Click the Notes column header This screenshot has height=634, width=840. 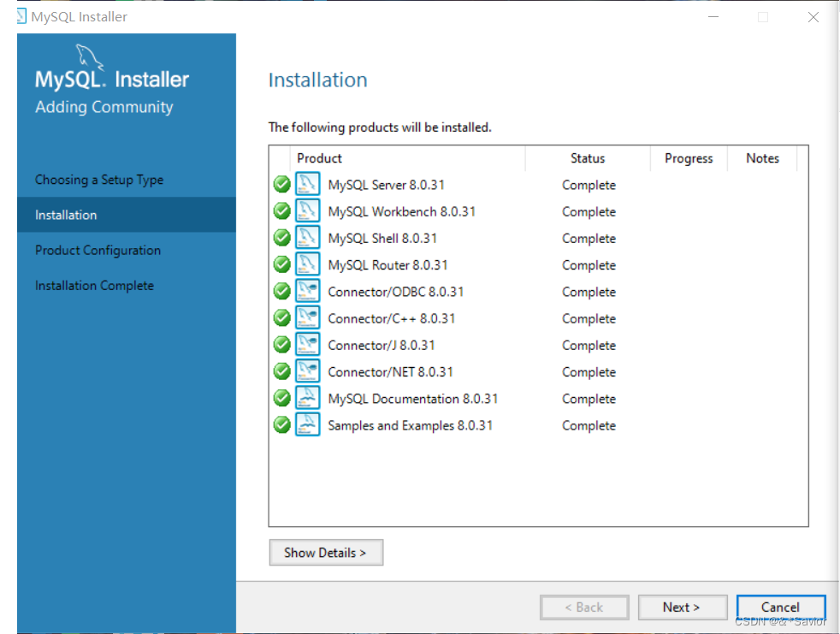pos(762,158)
